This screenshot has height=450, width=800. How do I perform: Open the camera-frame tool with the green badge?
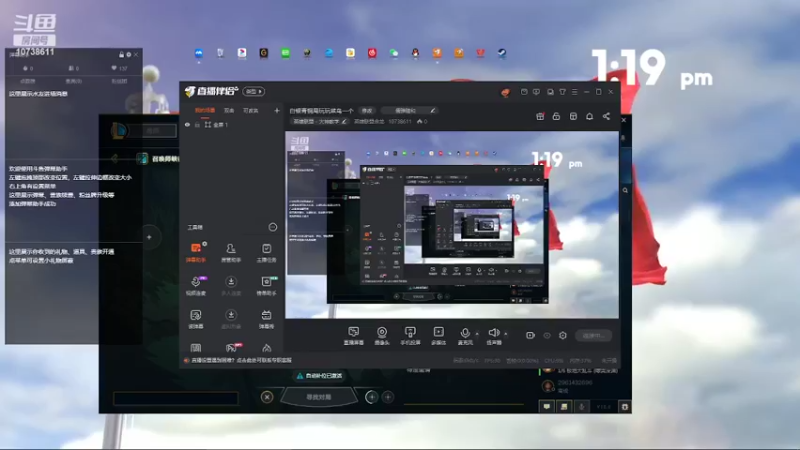[x=266, y=286]
